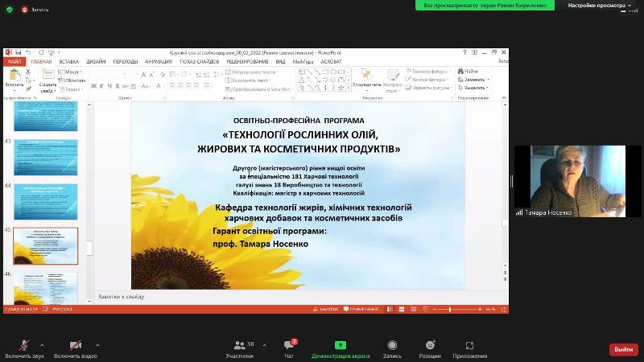Increase font size with larger A icon
644x362 pixels.
[x=143, y=74]
